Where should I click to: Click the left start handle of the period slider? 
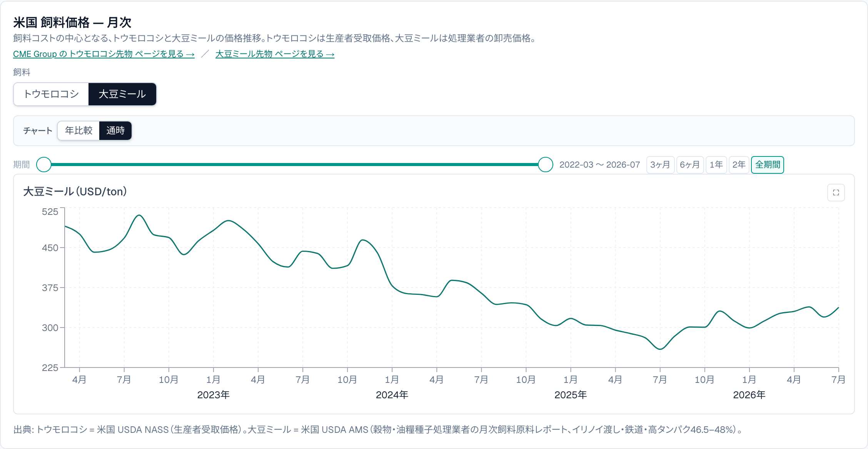tap(44, 165)
